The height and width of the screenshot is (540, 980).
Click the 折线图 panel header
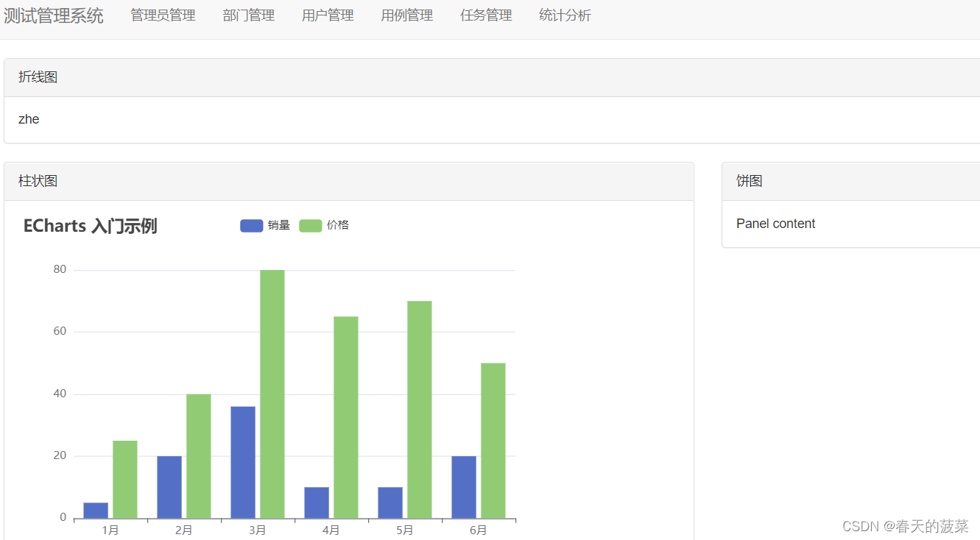click(x=38, y=77)
